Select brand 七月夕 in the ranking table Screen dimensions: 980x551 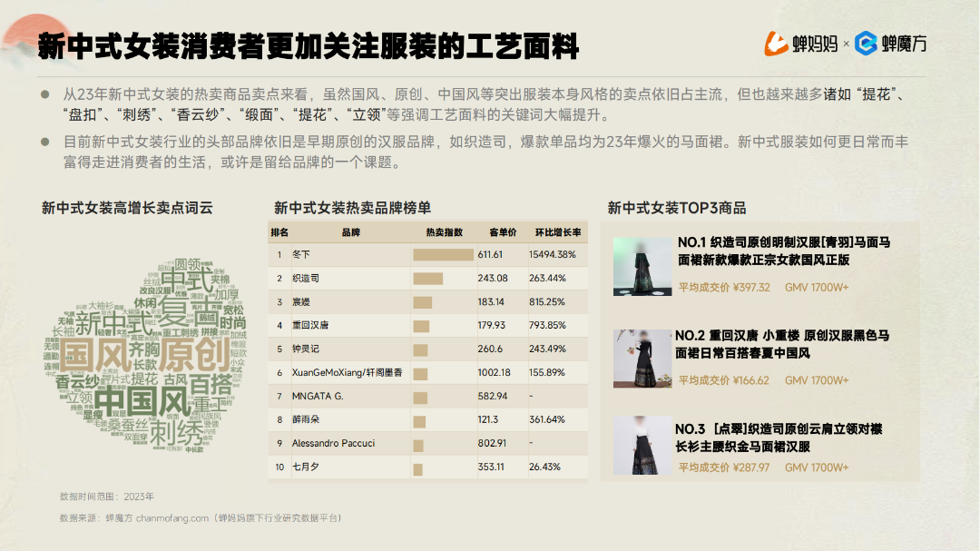pos(306,467)
